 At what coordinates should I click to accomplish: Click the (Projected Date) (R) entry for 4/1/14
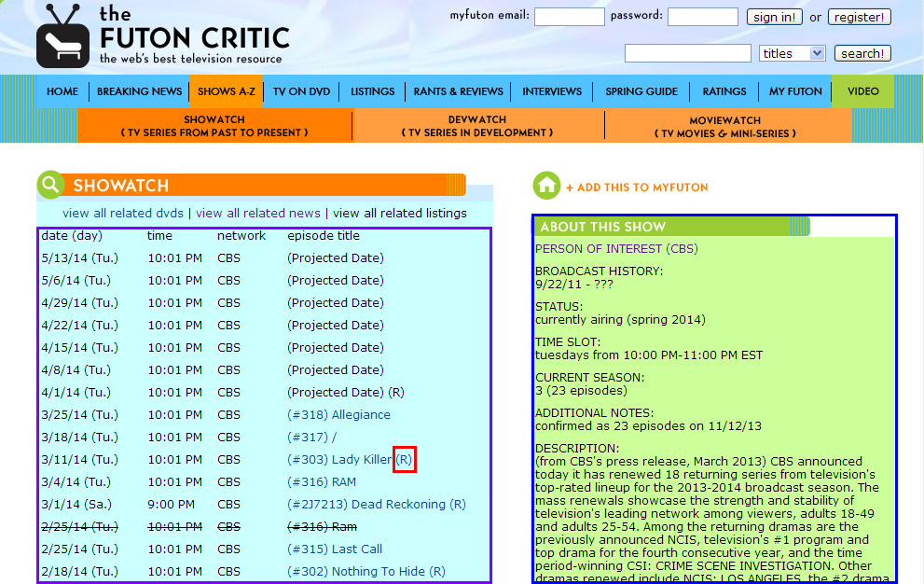(346, 392)
